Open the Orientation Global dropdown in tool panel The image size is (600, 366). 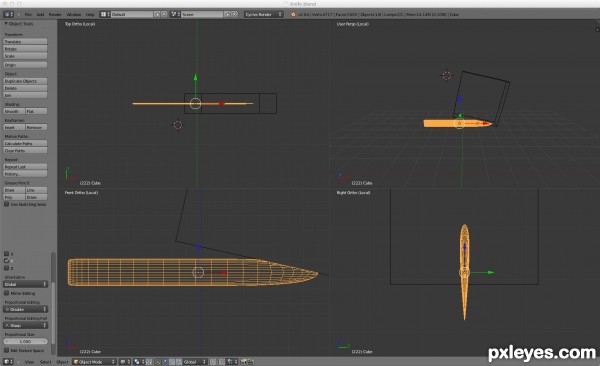(x=26, y=284)
